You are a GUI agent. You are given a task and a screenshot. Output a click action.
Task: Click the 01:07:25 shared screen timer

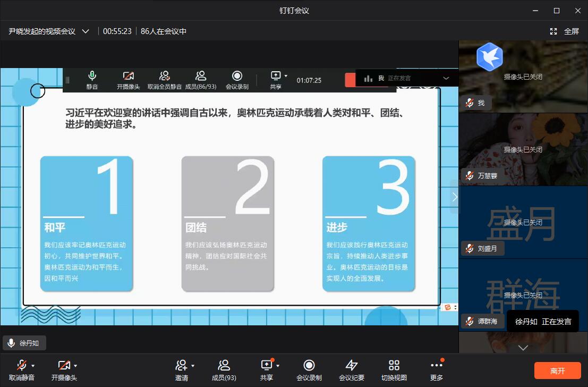[309, 80]
